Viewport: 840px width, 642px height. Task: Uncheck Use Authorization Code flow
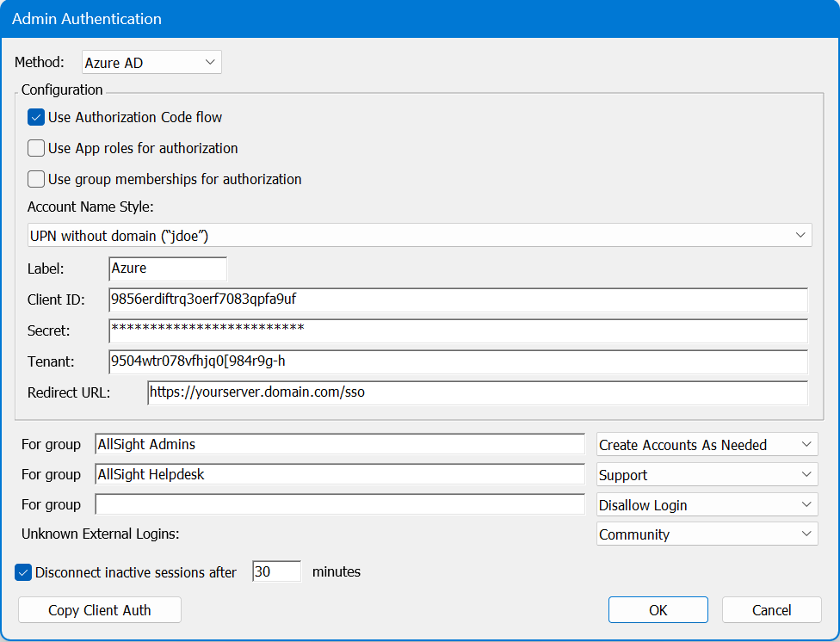click(36, 117)
